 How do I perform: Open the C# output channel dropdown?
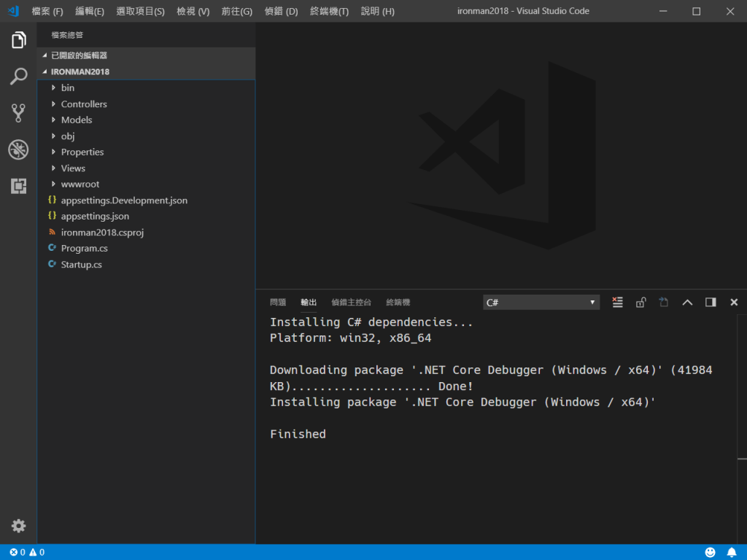tap(541, 303)
